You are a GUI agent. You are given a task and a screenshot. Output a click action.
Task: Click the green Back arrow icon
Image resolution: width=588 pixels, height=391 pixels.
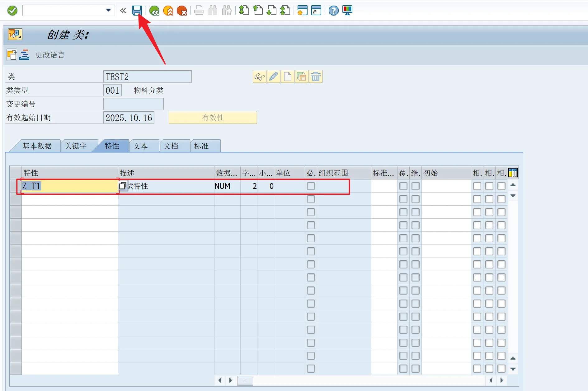[154, 11]
